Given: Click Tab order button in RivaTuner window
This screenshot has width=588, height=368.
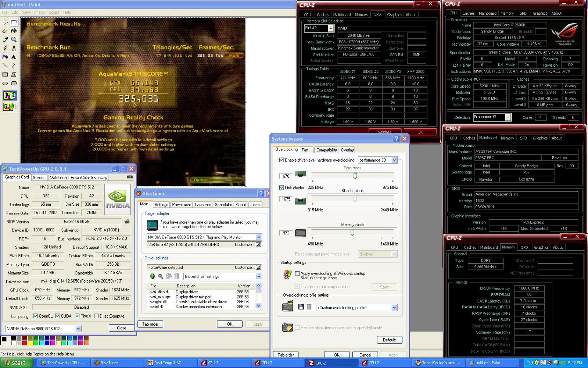Looking at the screenshot, I should 150,324.
